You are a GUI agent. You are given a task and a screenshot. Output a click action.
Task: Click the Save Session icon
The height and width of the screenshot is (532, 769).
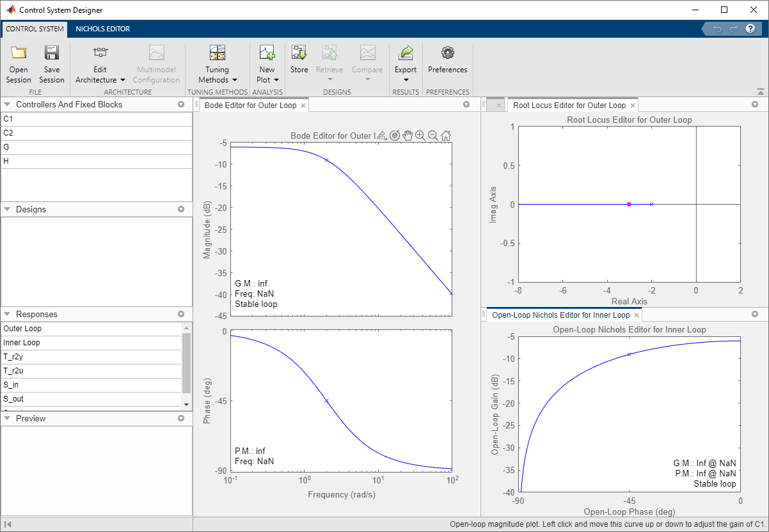pyautogui.click(x=51, y=54)
